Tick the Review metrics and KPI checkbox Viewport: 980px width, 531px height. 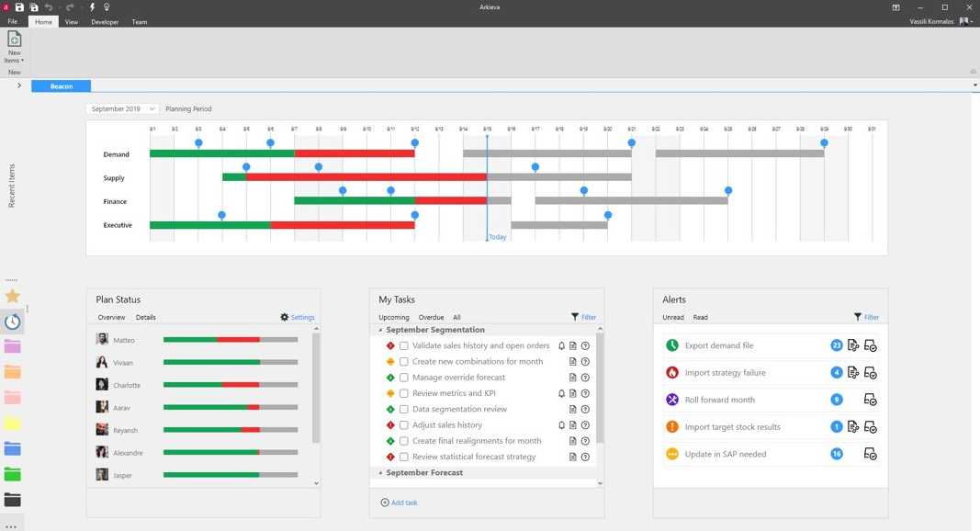click(x=403, y=393)
